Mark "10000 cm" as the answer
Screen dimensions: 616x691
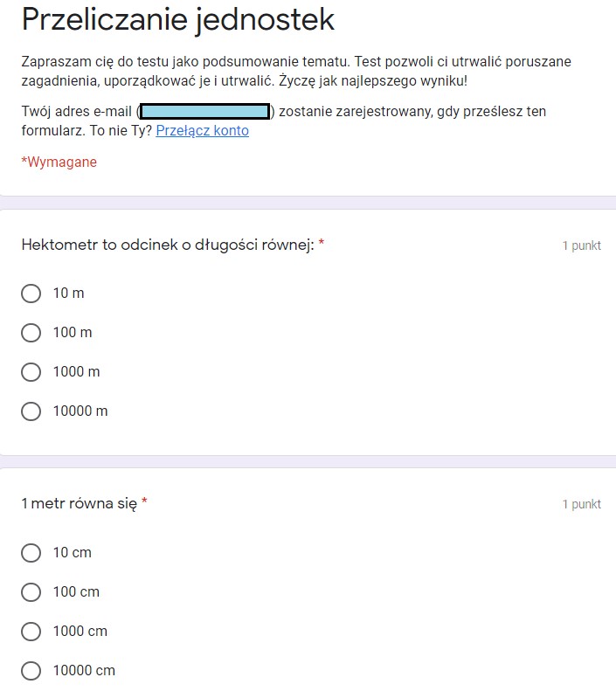point(31,670)
